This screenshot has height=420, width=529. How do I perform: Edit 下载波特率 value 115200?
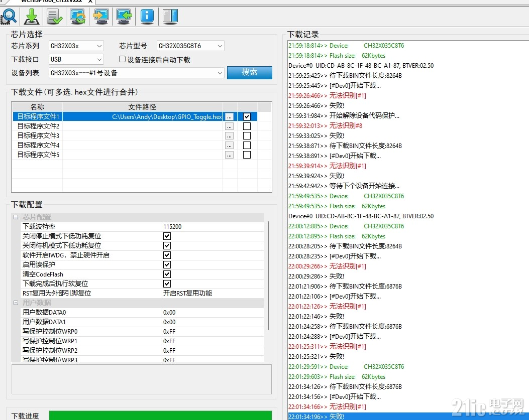click(213, 226)
